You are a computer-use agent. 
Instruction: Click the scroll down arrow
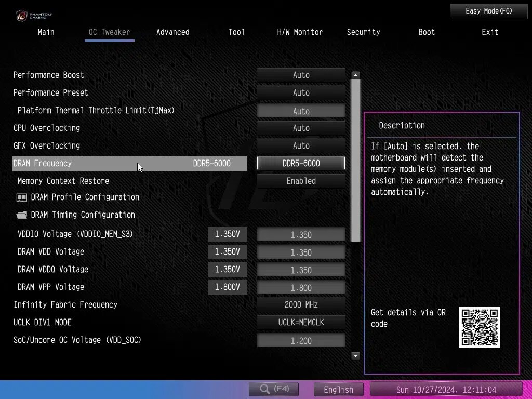(355, 356)
